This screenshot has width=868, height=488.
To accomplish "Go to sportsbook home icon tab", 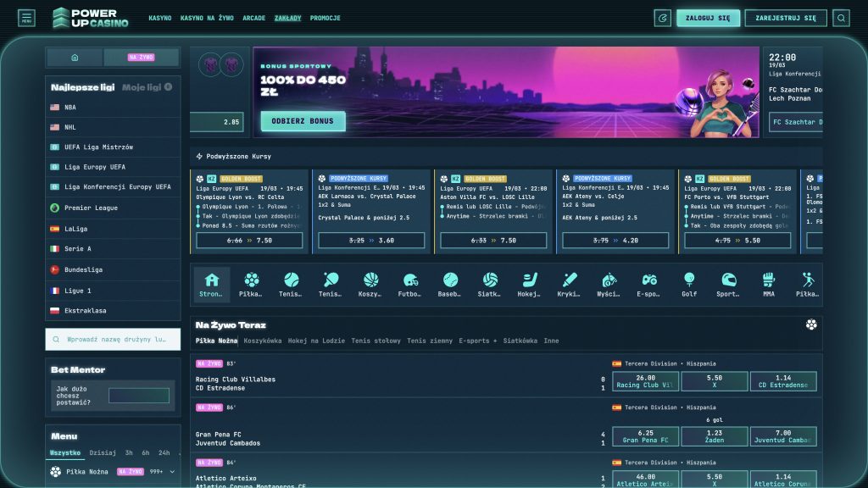I will click(75, 58).
